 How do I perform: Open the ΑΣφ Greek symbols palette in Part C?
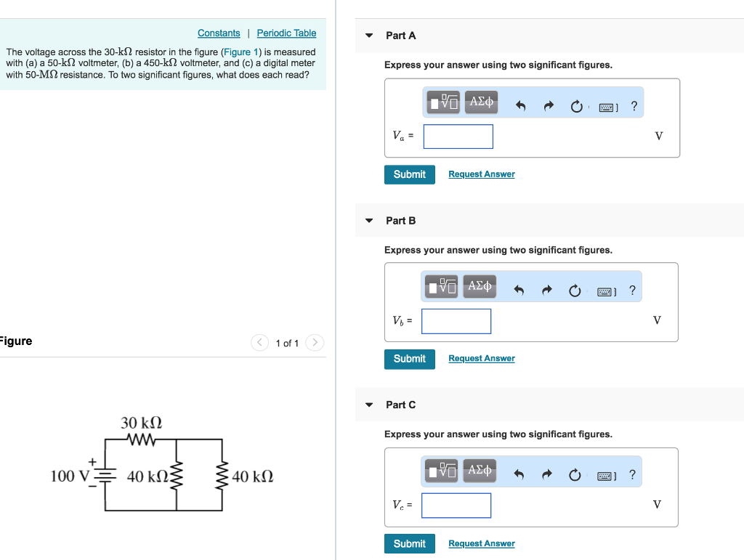(x=479, y=471)
